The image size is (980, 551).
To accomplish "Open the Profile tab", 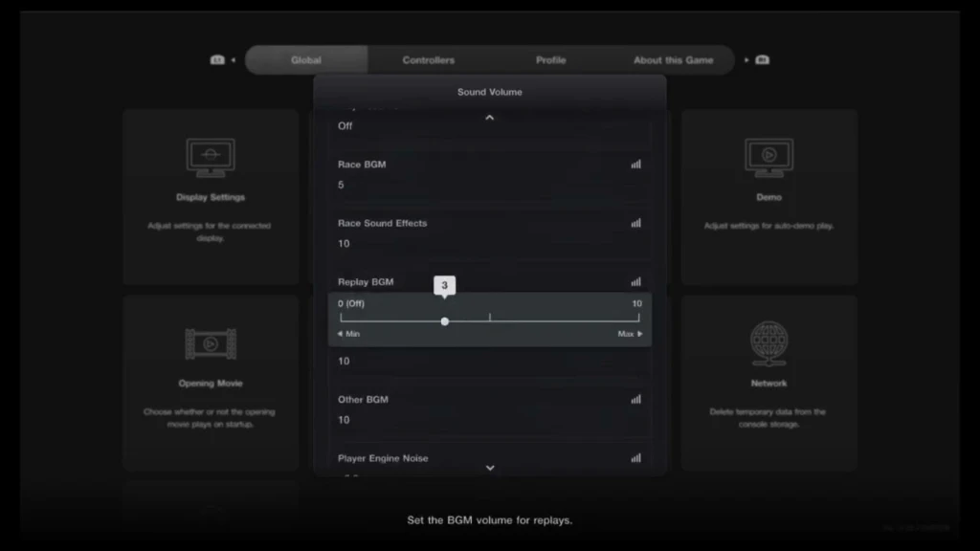I will [x=550, y=60].
